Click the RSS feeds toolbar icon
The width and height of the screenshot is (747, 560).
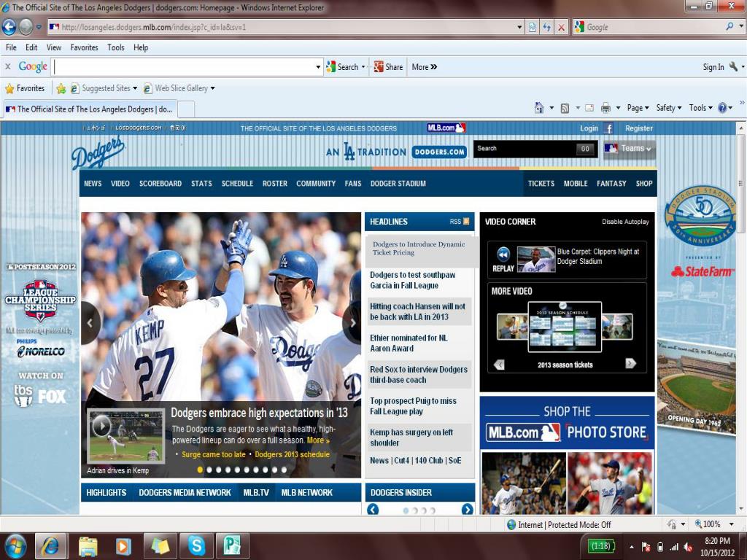(x=565, y=109)
